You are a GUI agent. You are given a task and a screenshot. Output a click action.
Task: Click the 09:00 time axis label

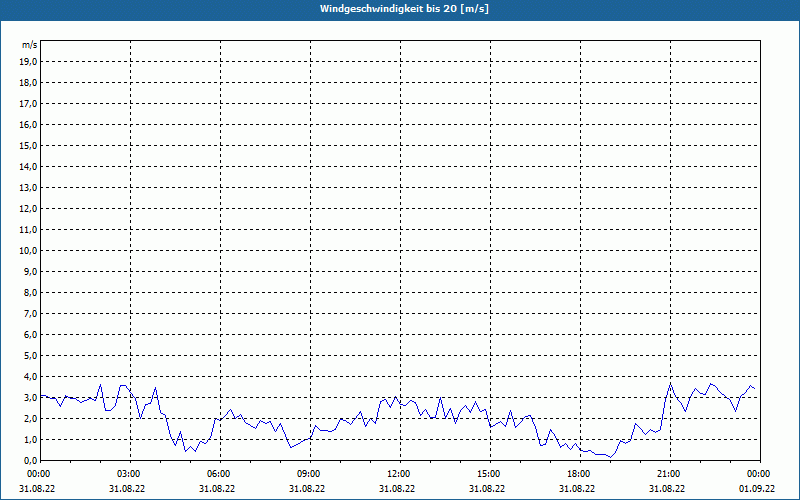pyautogui.click(x=311, y=474)
